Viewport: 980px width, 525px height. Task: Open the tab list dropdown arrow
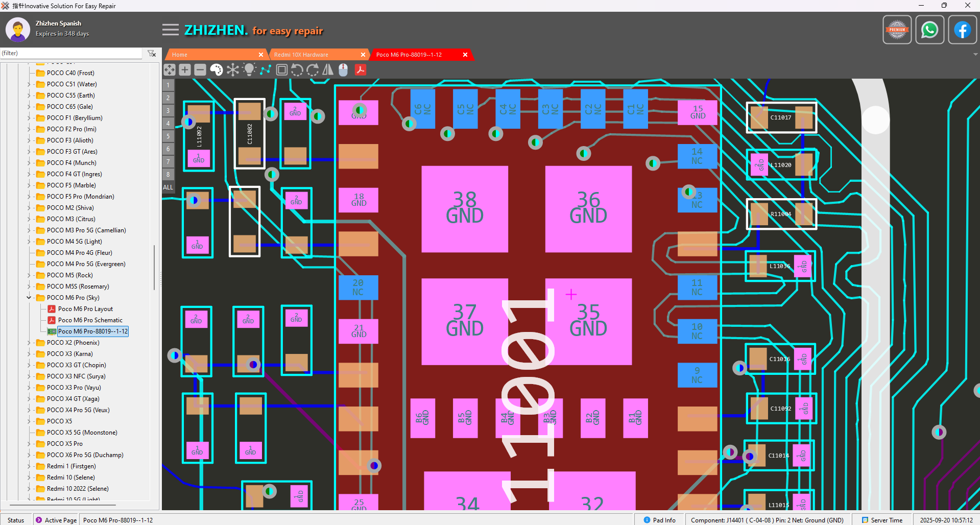pyautogui.click(x=975, y=55)
